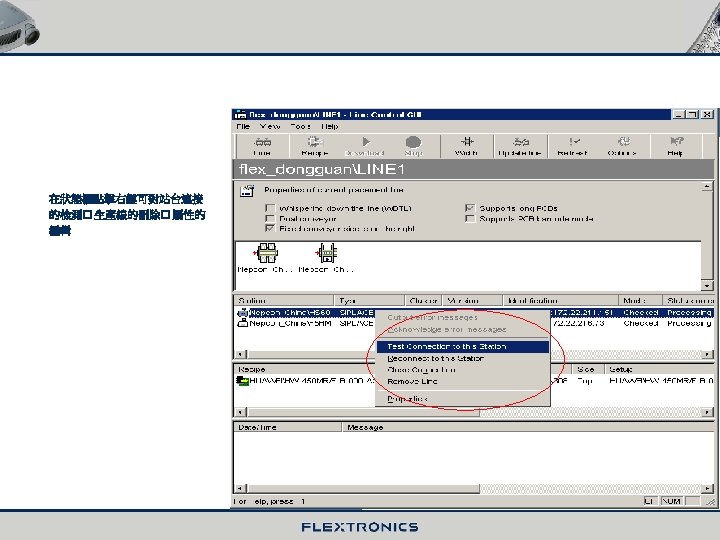Click properties panel scroll down arrow
The image size is (720, 540).
tap(707, 286)
